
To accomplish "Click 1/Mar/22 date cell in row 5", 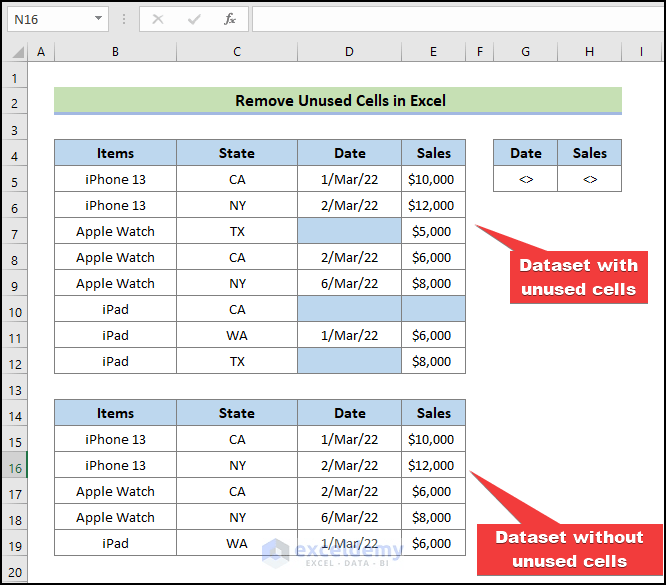I will [349, 179].
